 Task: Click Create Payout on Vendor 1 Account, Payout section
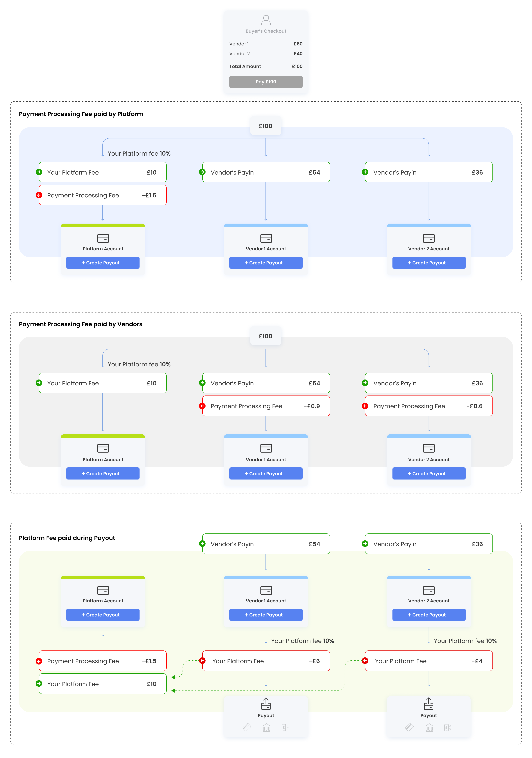click(x=266, y=615)
